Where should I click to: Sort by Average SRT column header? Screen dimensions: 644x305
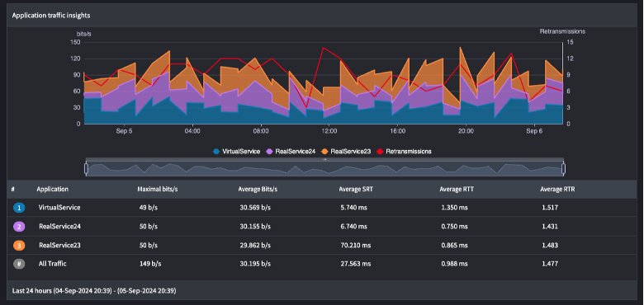[356, 190]
